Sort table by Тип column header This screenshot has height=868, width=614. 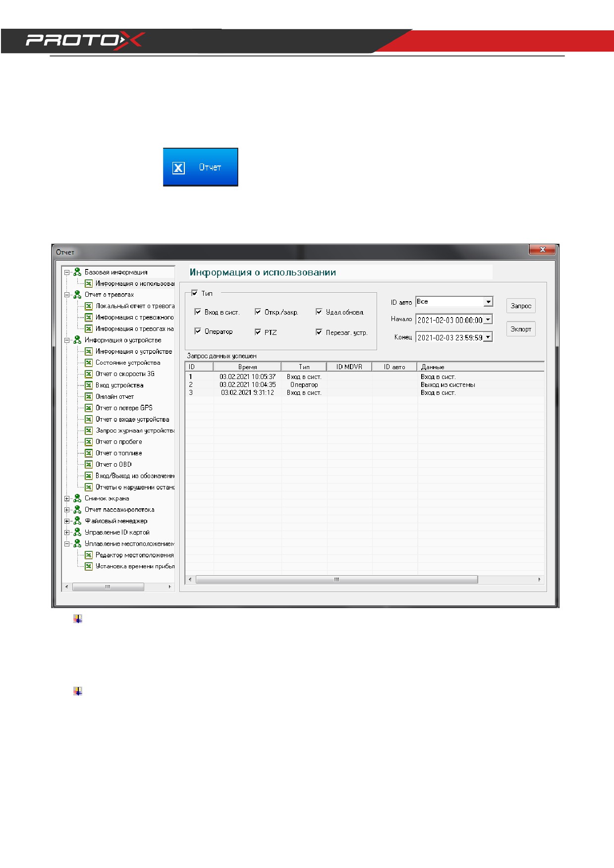pos(304,367)
